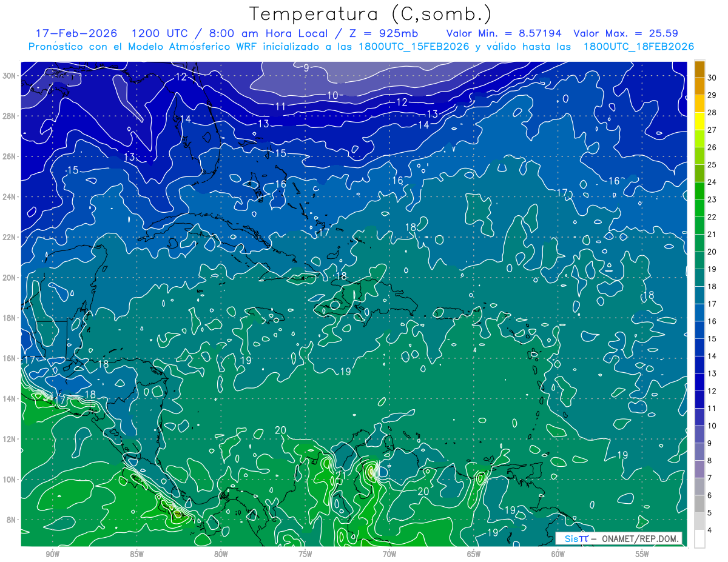728x562 pixels.
Task: Click the "65W" longitude axis label
Action: point(474,554)
